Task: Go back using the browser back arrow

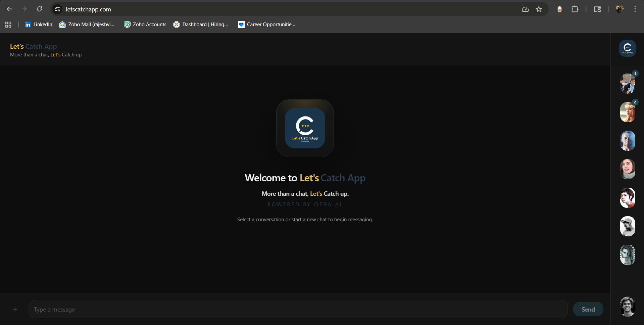Action: [x=9, y=9]
